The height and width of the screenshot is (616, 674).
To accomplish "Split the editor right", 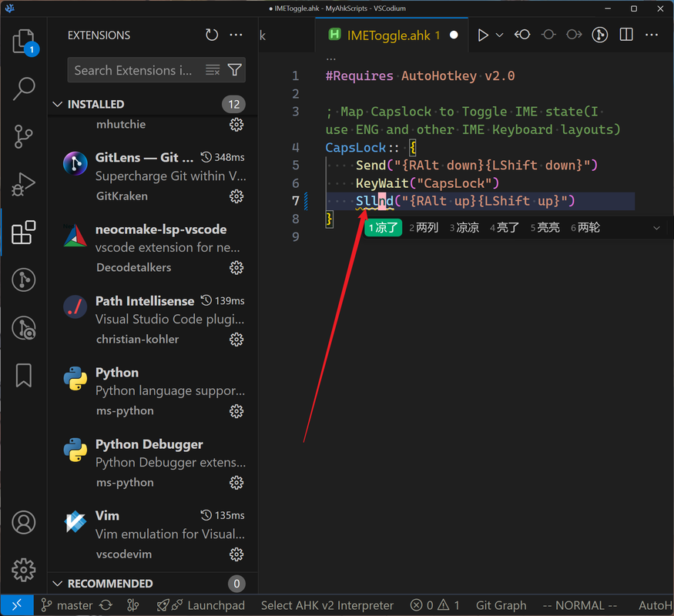I will coord(626,35).
